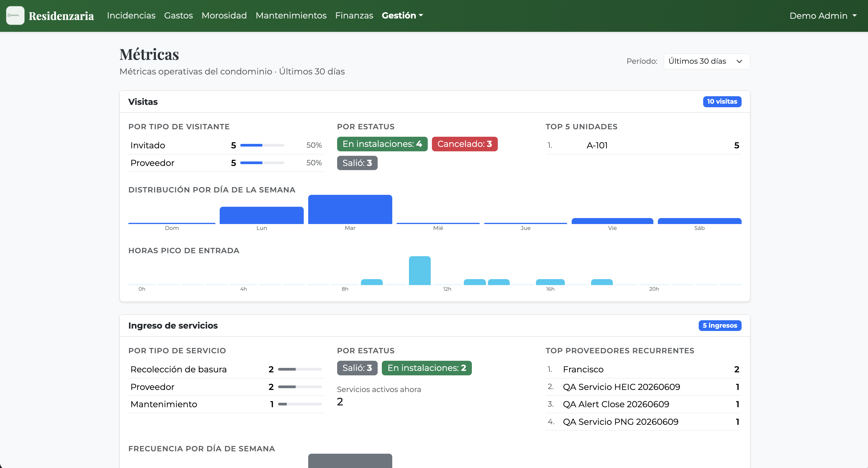Click the Salió: 3 badge under Visitas
The width and height of the screenshot is (868, 468).
pyautogui.click(x=357, y=163)
